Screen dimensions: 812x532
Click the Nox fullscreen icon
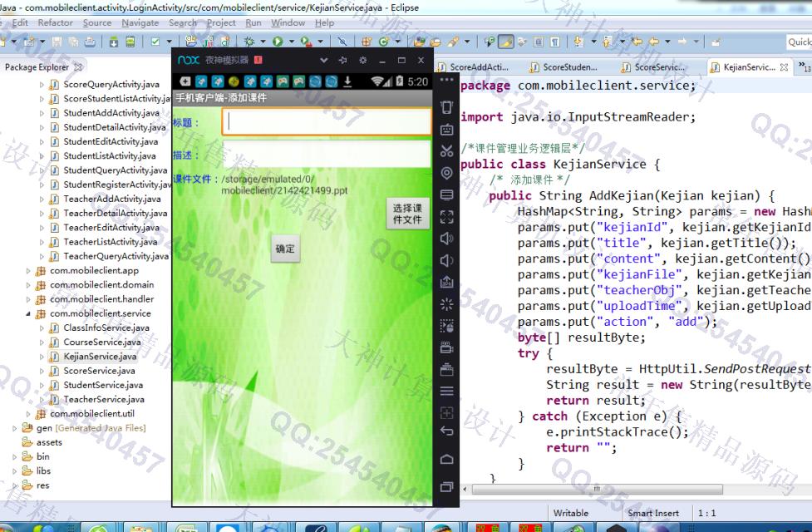coord(446,216)
